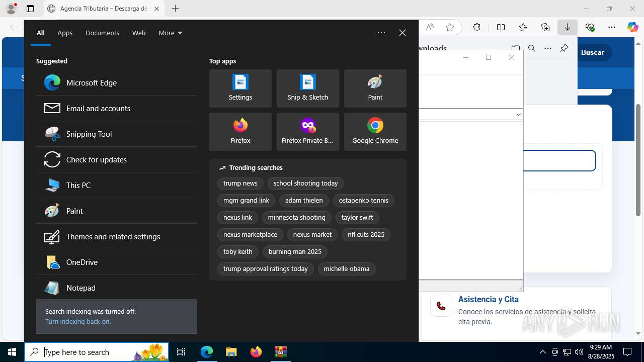Open Windows Start menu
Viewport: 644px width, 362px height.
[12, 352]
